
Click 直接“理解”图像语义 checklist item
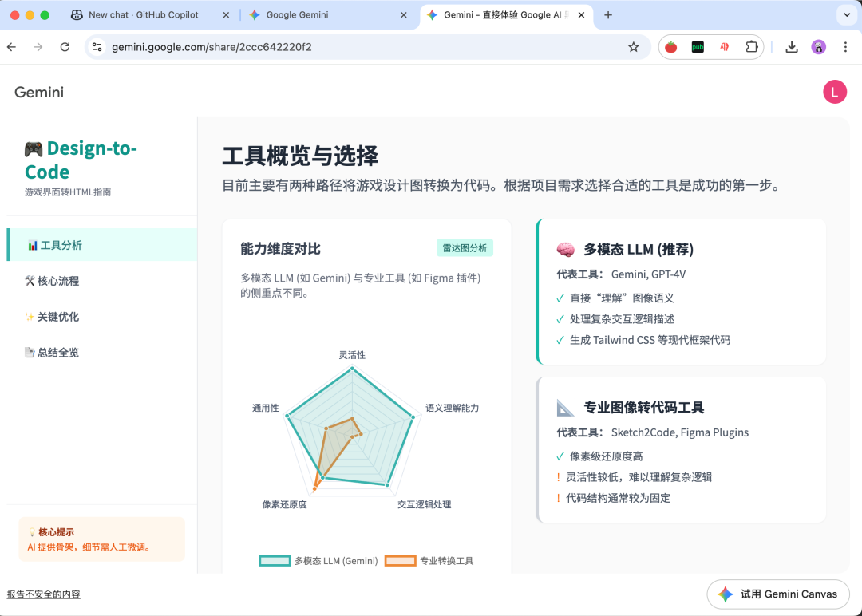pos(622,298)
